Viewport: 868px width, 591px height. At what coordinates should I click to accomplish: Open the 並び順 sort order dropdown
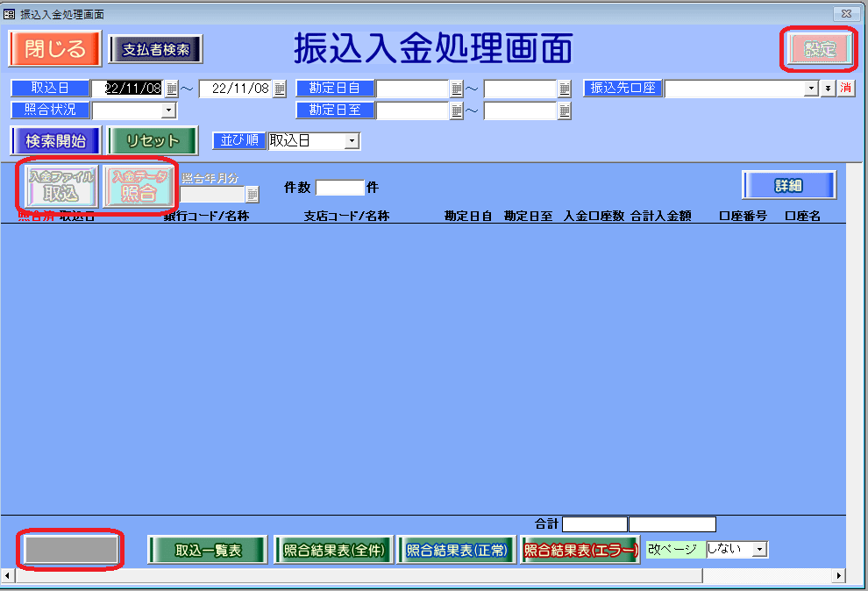click(x=352, y=141)
